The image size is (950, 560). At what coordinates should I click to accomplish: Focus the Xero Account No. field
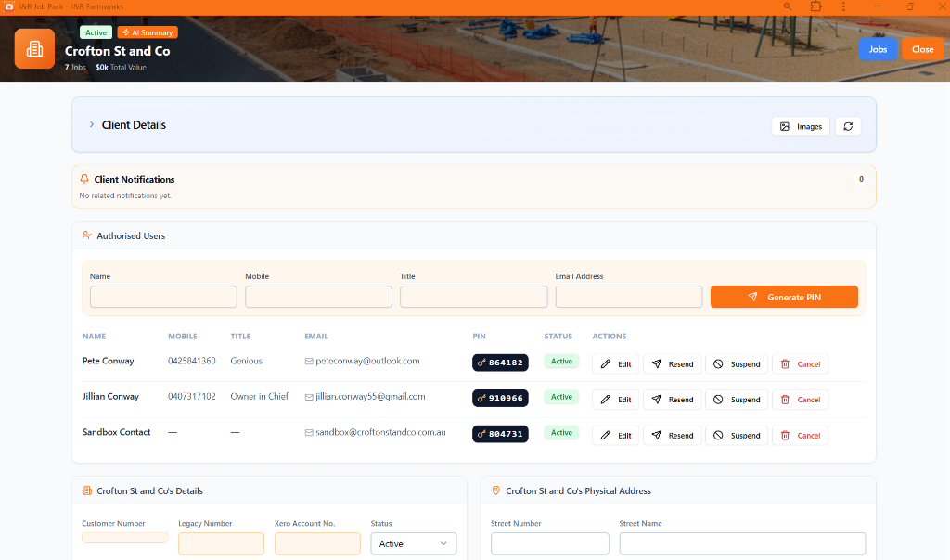(317, 543)
